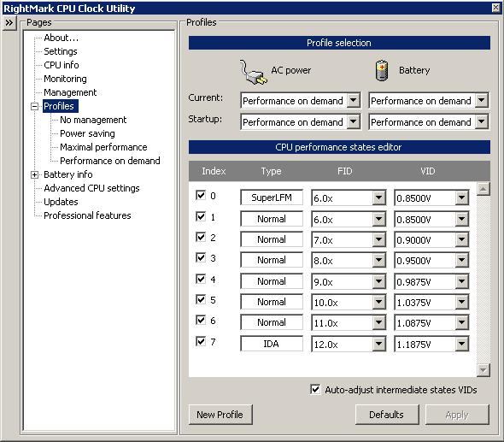Click the Defaults button

pyautogui.click(x=387, y=415)
